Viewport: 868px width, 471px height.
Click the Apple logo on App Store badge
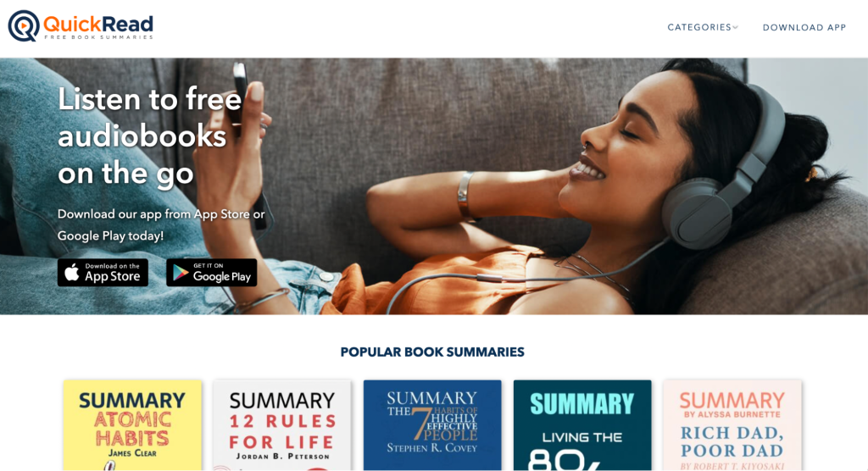(72, 272)
